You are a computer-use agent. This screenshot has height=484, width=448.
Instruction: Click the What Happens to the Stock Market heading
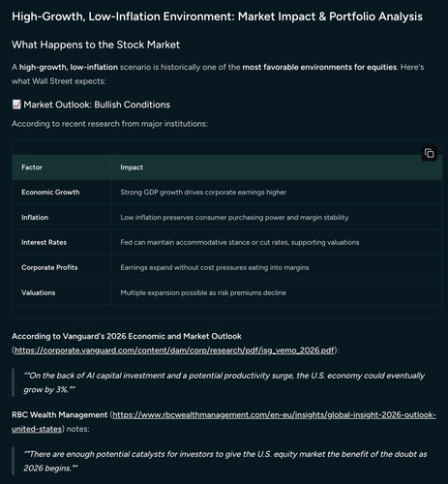point(96,45)
